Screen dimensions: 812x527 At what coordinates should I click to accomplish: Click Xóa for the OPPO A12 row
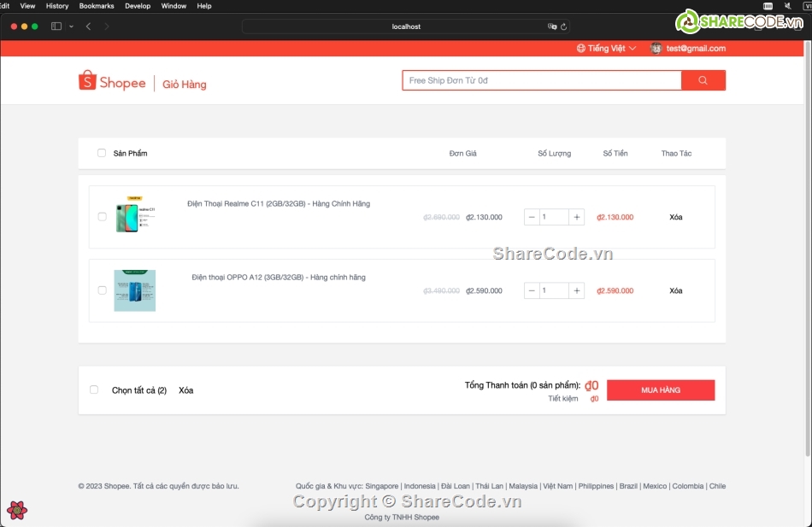tap(676, 290)
